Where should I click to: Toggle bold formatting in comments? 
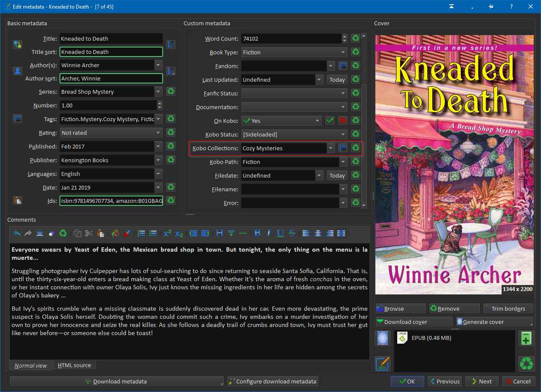[257, 233]
